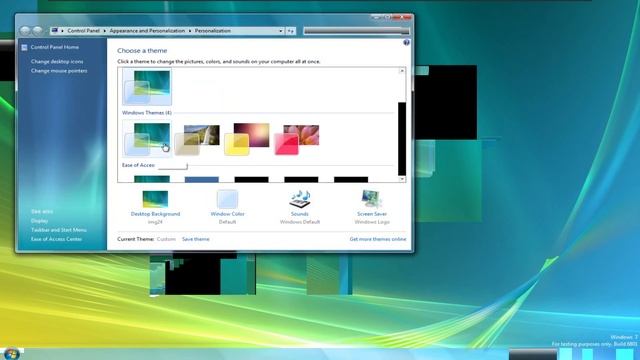Click the Choose a theme heading
Viewport: 640px width, 360px height.
(142, 51)
